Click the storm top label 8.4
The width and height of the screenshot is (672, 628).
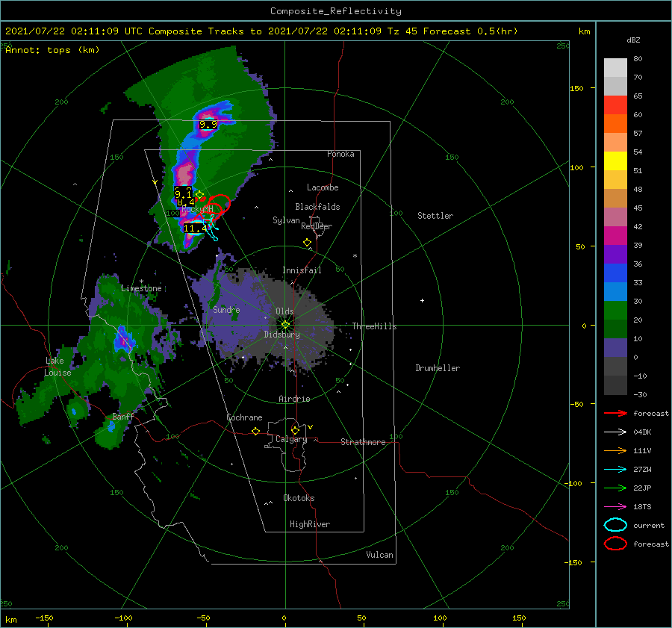pos(186,202)
